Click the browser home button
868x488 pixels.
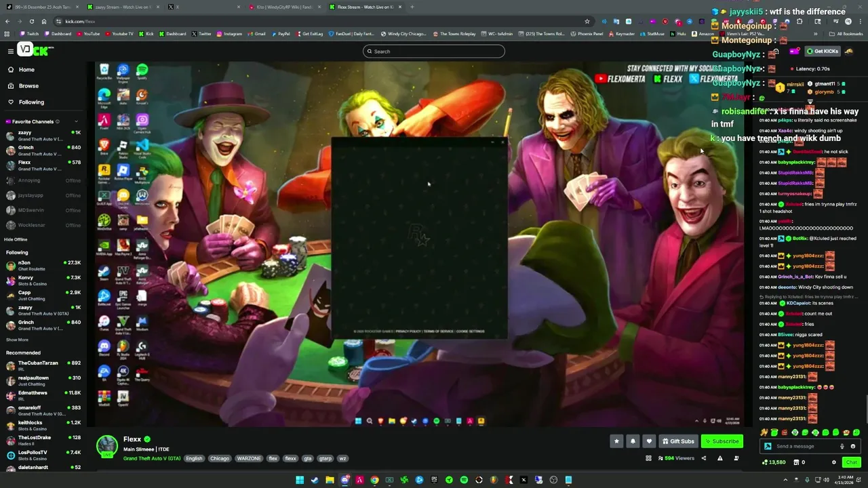[44, 21]
